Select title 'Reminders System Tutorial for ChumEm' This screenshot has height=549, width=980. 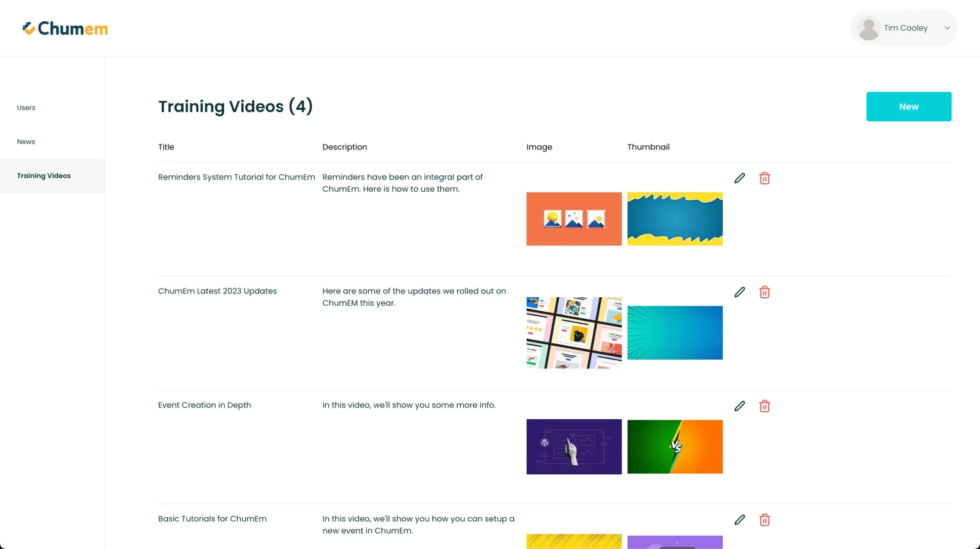(x=236, y=177)
